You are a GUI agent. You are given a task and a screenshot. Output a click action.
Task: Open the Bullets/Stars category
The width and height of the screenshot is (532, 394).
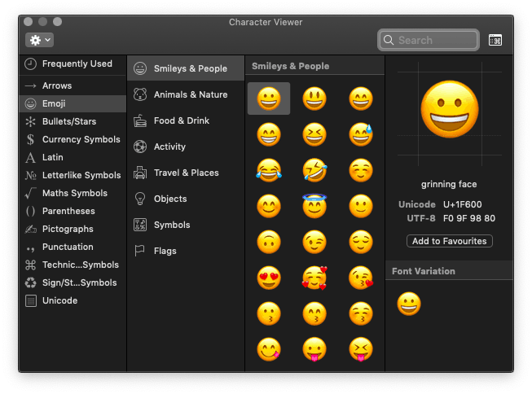(73, 122)
